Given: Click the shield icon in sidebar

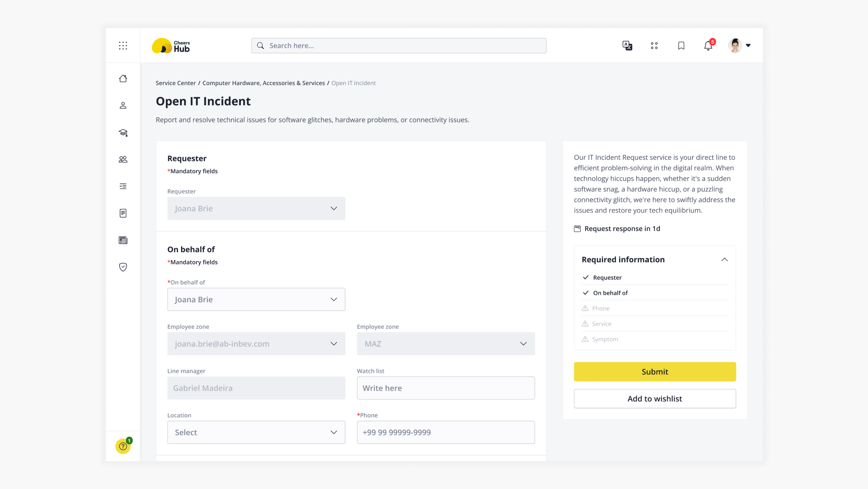Looking at the screenshot, I should pos(123,267).
